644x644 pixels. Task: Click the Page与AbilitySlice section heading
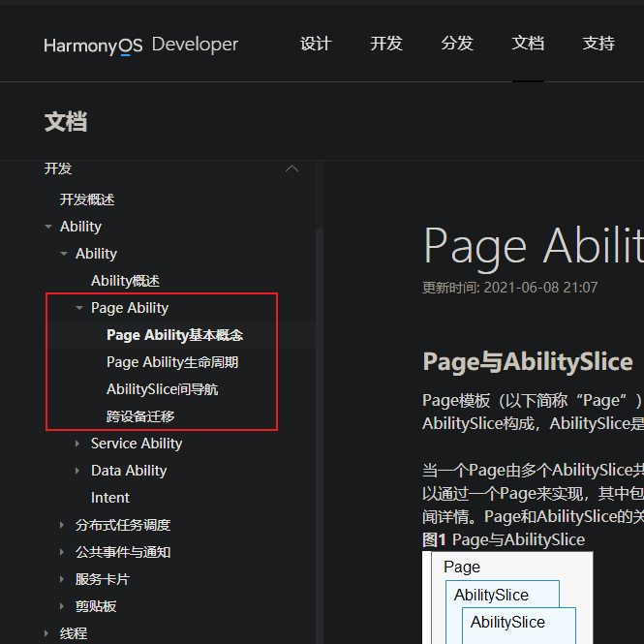point(528,362)
